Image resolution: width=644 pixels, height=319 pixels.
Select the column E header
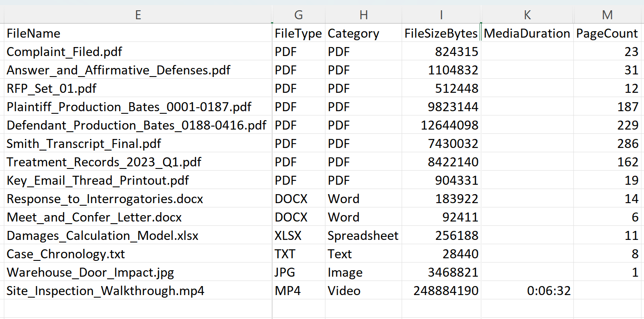pyautogui.click(x=138, y=15)
